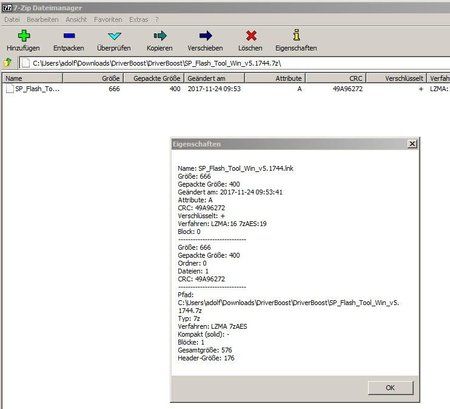
Task: Click the Header-Größe: 176 line
Action: [x=206, y=358]
